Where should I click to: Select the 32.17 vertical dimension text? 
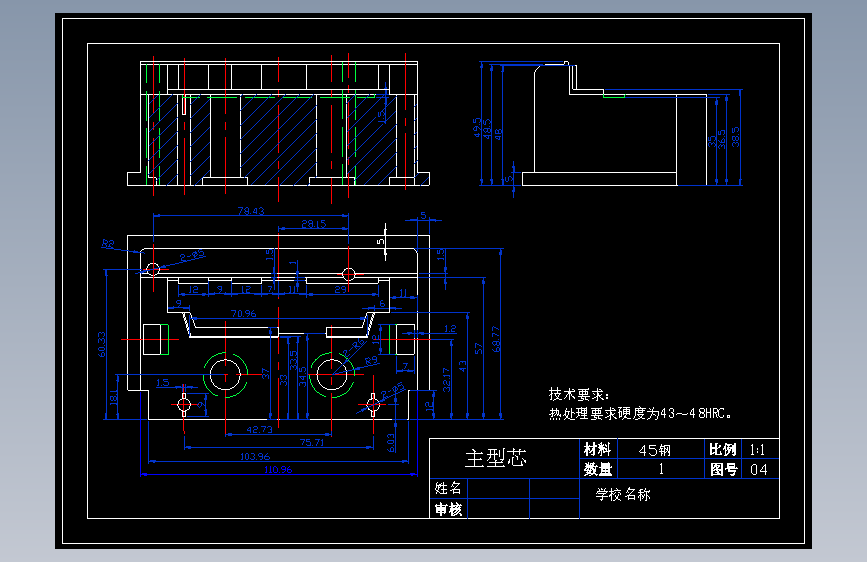pyautogui.click(x=447, y=379)
